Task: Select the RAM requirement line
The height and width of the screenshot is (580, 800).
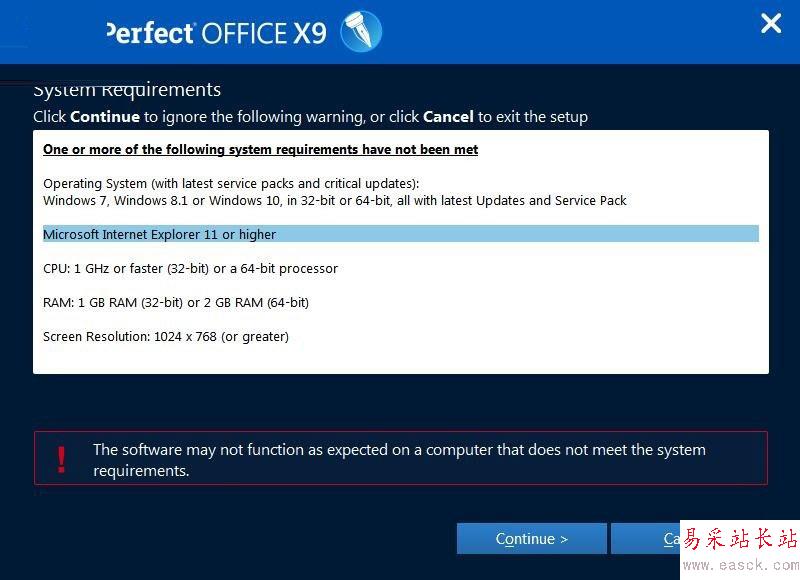Action: 176,302
